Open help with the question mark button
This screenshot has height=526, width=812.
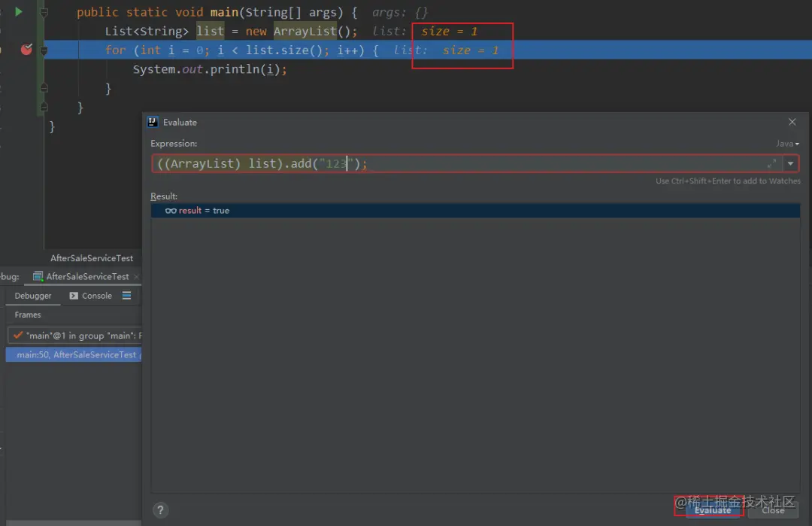pyautogui.click(x=161, y=510)
